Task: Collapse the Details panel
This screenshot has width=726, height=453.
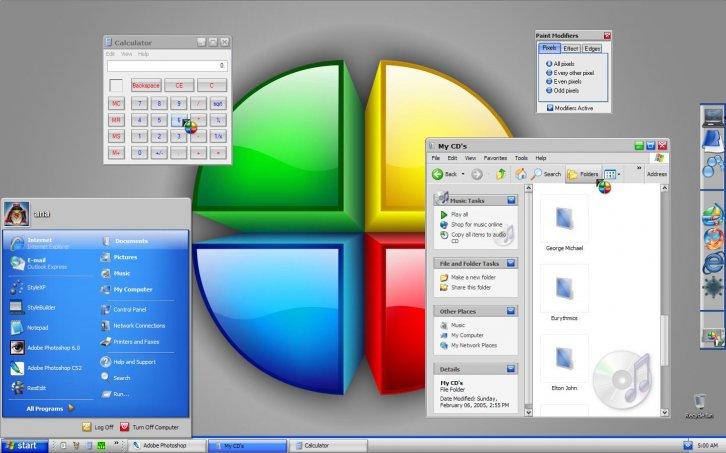Action: coord(511,369)
